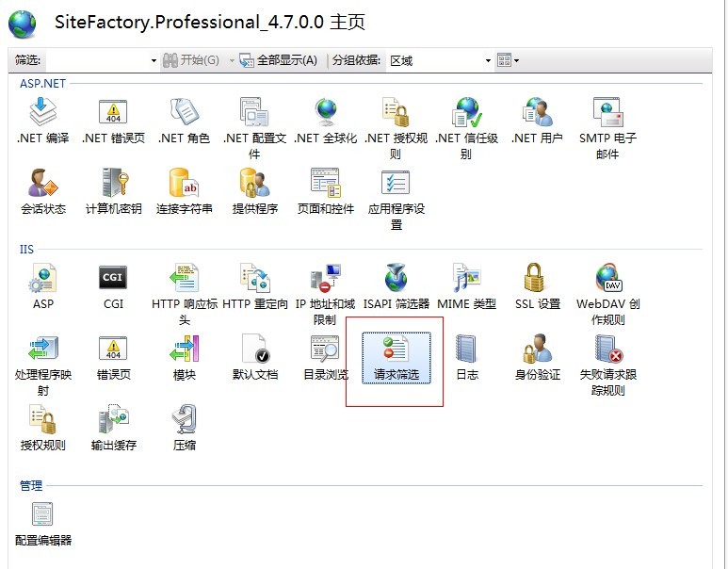The width and height of the screenshot is (728, 569).
Task: Expand the 分组依据 dropdown showing 区域
Action: [488, 60]
